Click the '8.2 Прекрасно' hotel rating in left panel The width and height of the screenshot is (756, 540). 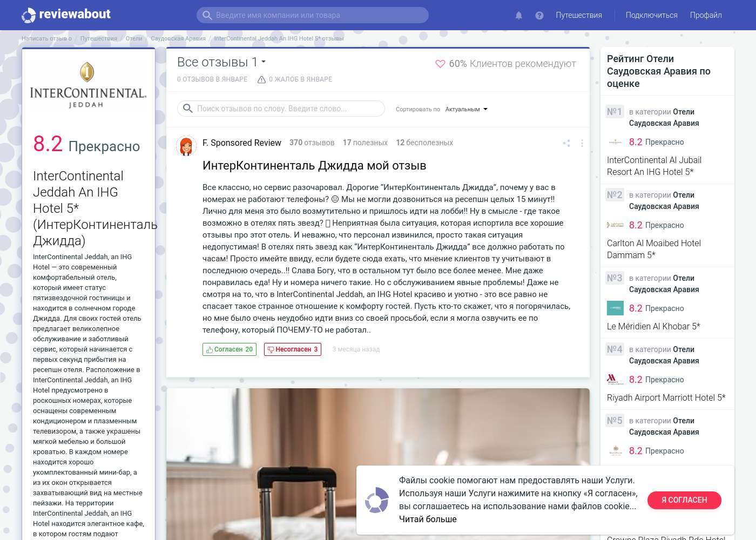(86, 145)
